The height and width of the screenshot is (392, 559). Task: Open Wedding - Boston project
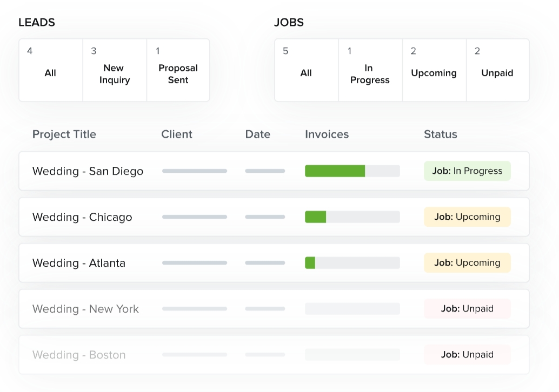pos(79,355)
